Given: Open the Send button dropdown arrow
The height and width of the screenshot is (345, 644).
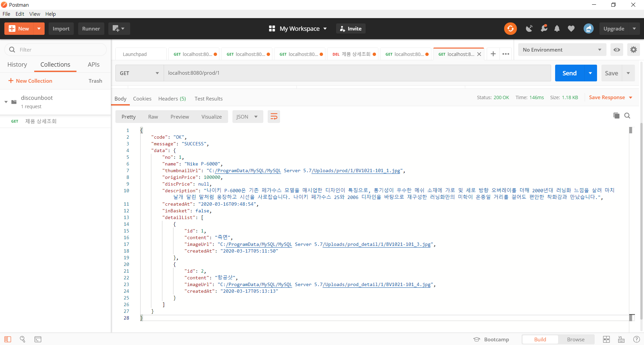Looking at the screenshot, I should point(590,73).
